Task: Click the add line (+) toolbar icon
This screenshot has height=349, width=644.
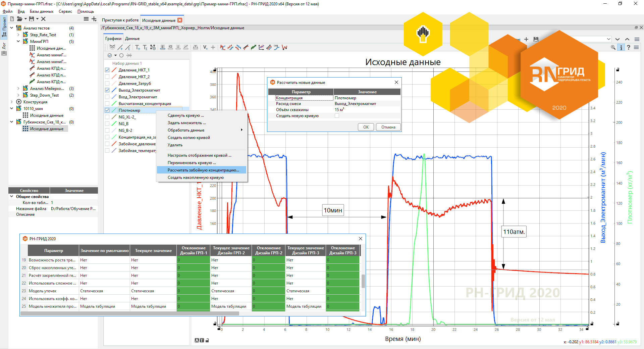Action: 120,47
